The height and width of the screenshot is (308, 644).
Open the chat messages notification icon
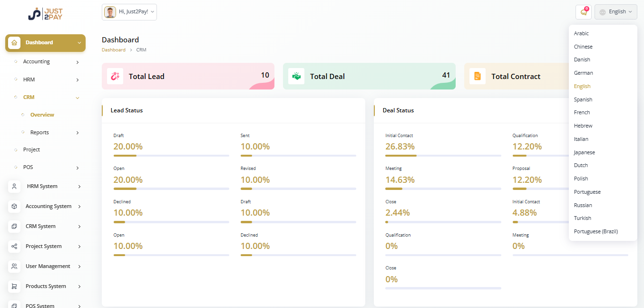click(583, 12)
